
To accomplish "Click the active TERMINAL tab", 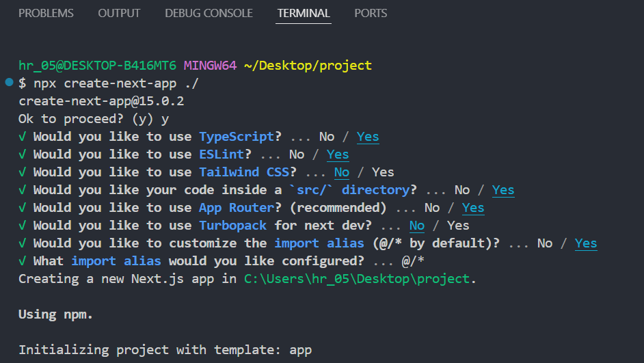I will coord(304,13).
